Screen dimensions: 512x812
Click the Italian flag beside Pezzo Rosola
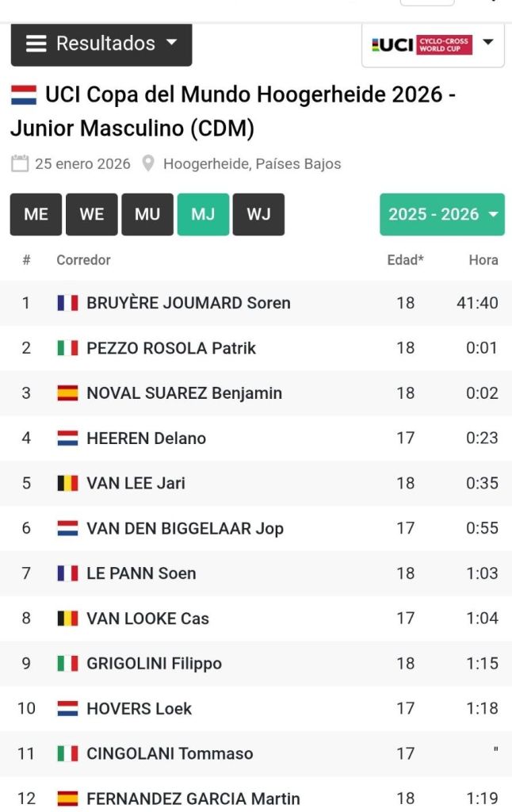coord(67,348)
